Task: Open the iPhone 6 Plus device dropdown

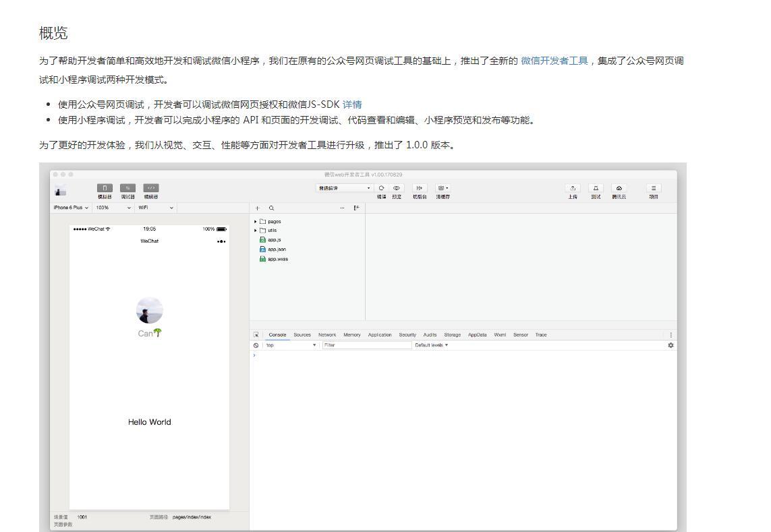Action: (71, 208)
